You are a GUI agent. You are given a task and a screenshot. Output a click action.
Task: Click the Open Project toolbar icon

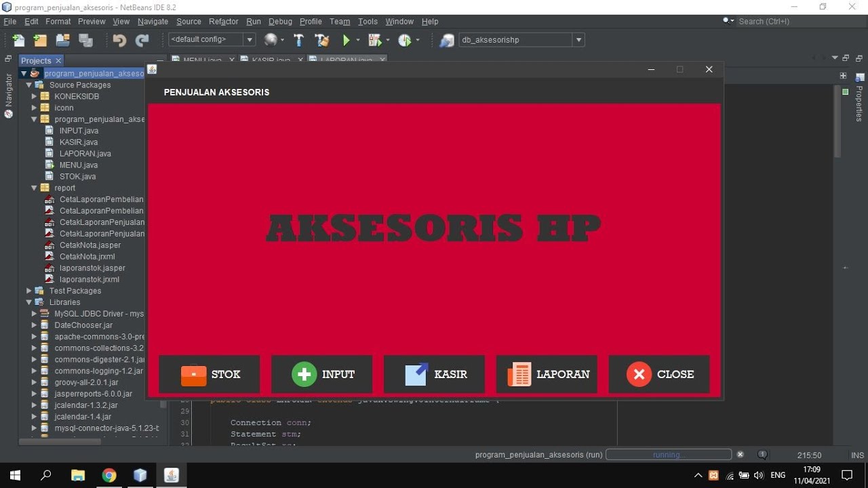coord(63,40)
